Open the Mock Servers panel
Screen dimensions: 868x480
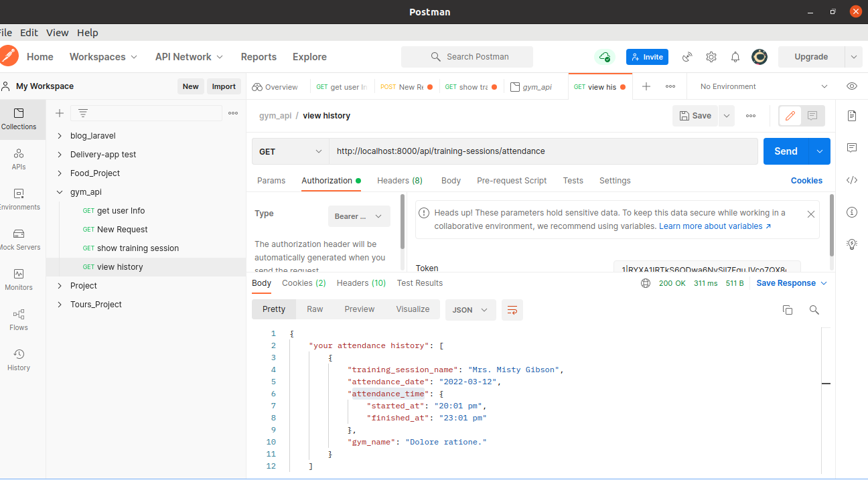tap(18, 240)
